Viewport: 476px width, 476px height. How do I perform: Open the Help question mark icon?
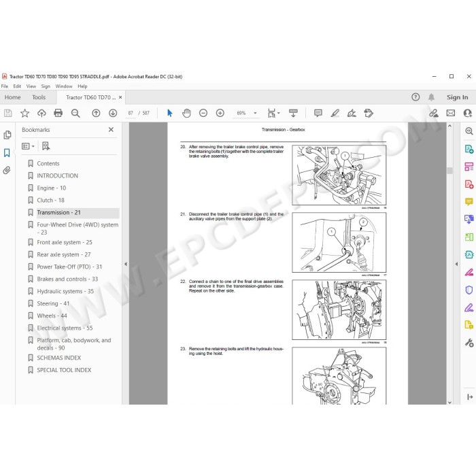click(415, 97)
